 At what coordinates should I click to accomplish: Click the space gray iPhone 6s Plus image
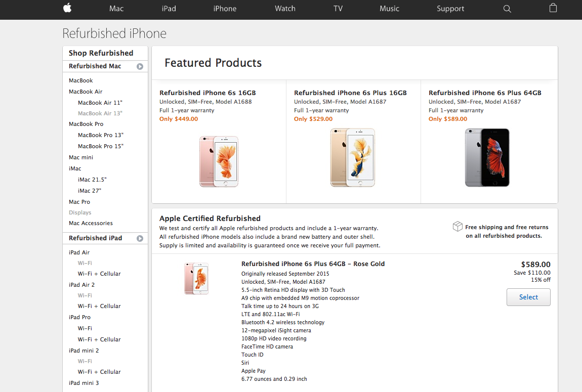point(487,157)
